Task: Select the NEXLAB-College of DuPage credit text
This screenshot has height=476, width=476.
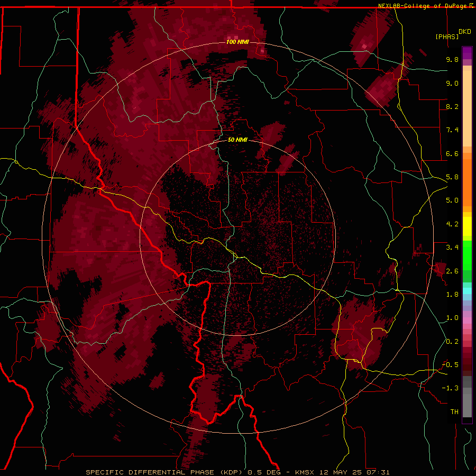Action: click(x=422, y=6)
